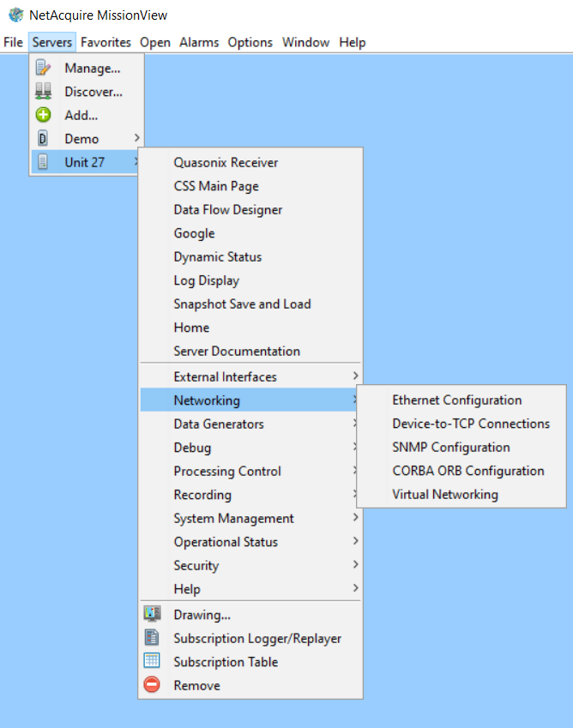Click the Unit 27 server icon
Viewport: 573px width, 728px height.
pos(43,162)
